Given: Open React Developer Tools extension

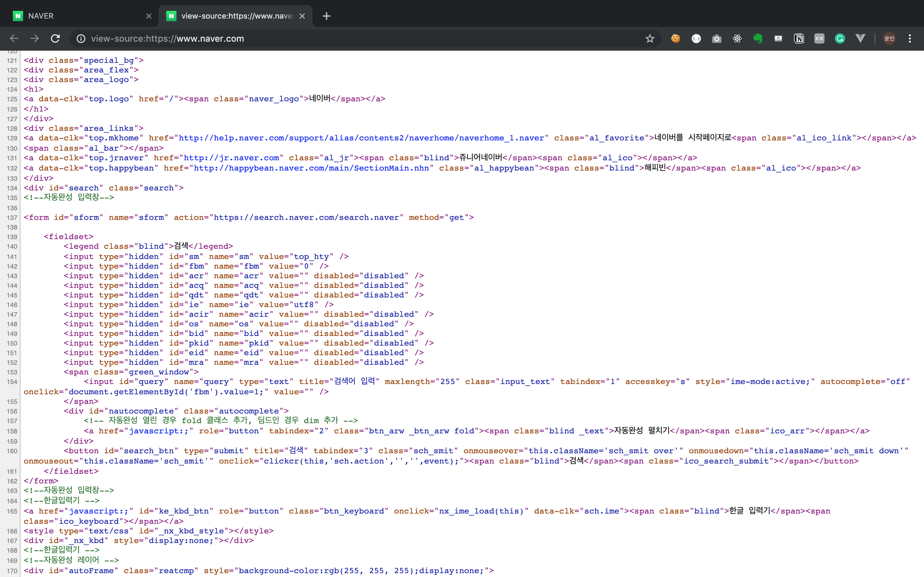Looking at the screenshot, I should [x=737, y=38].
